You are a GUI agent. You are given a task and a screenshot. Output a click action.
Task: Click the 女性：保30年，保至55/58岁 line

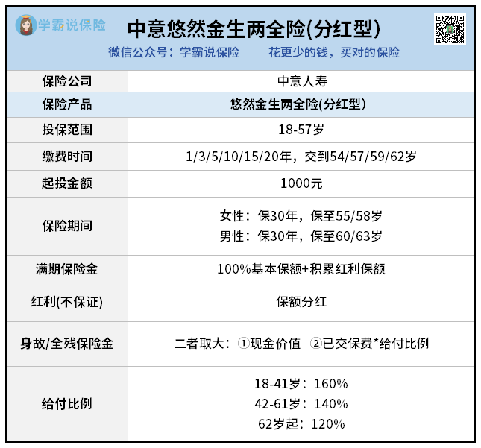click(301, 216)
